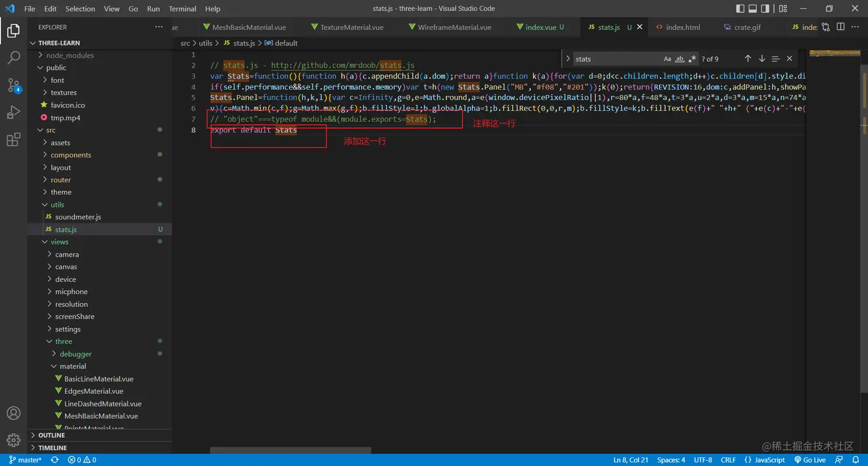The image size is (868, 466).
Task: Open errors and warnings count
Action: 82,460
